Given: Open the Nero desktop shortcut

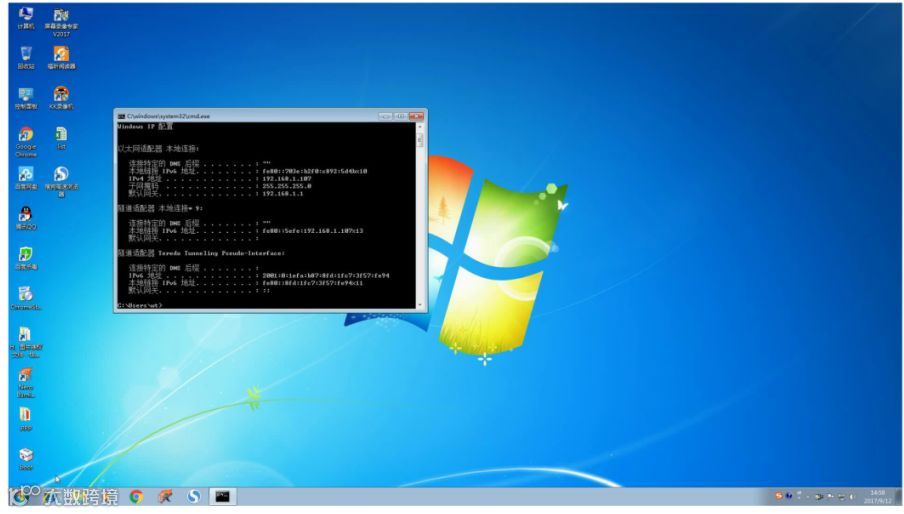Looking at the screenshot, I should point(26,383).
